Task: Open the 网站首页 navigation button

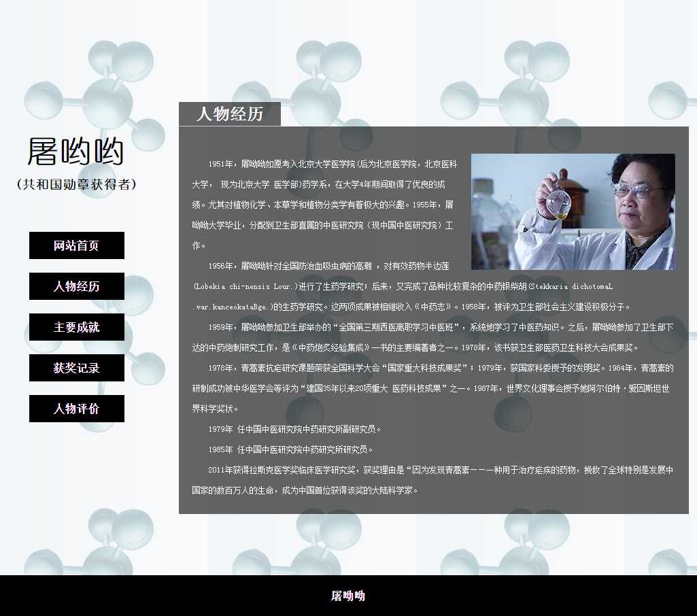Action: tap(76, 245)
